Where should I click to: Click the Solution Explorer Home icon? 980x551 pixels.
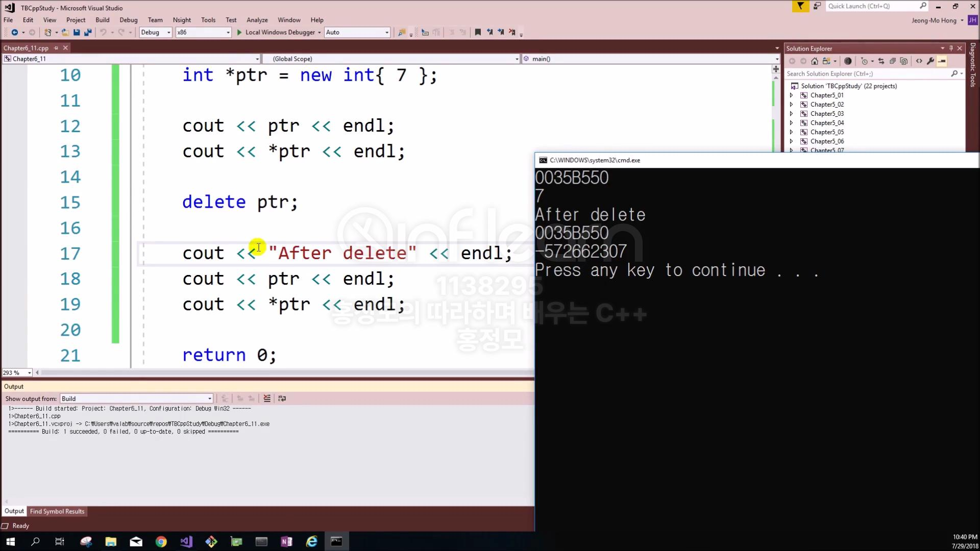pyautogui.click(x=815, y=61)
